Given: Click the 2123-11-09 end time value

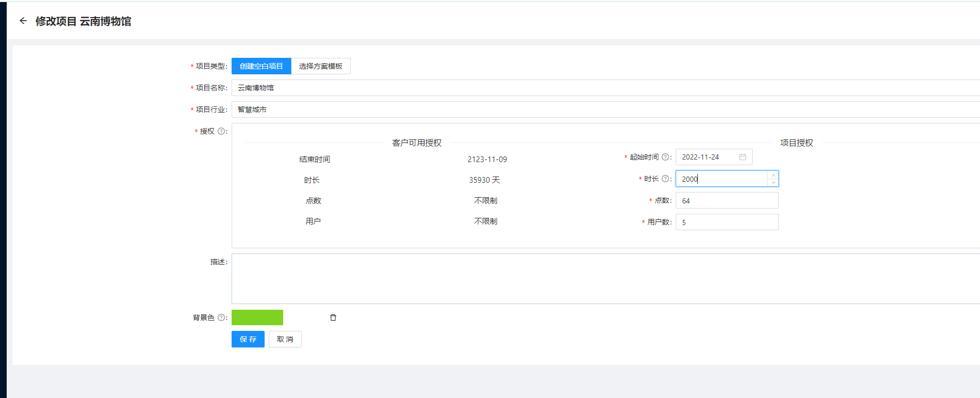Looking at the screenshot, I should pyautogui.click(x=487, y=159).
